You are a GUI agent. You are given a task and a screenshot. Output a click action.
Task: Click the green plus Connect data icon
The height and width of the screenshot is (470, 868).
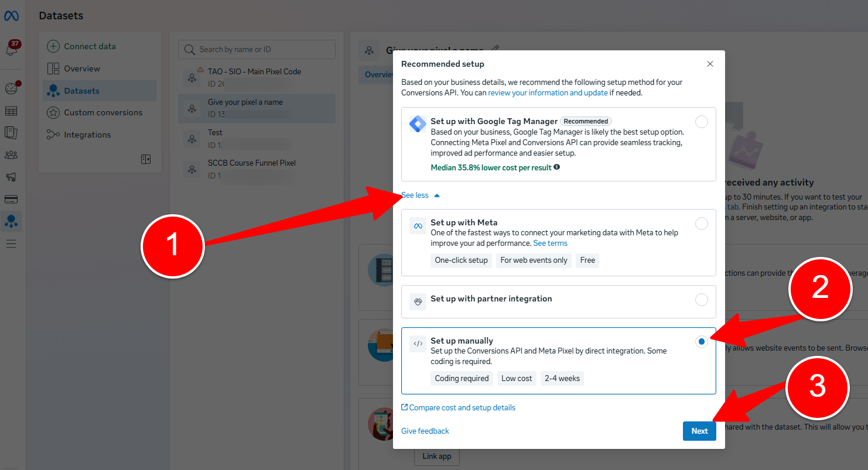click(x=53, y=46)
